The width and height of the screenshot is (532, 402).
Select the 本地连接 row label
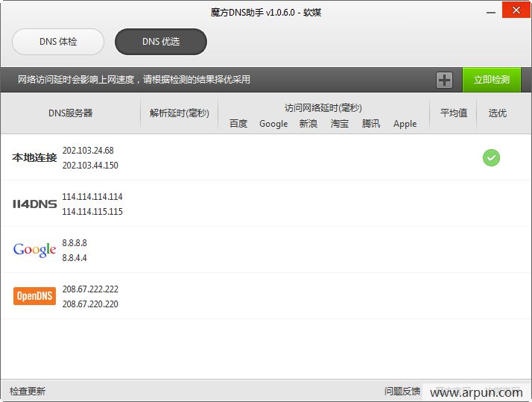[x=34, y=157]
